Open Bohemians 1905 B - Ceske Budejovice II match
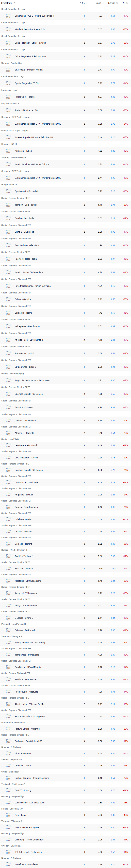131x868 pixels. 34,16
